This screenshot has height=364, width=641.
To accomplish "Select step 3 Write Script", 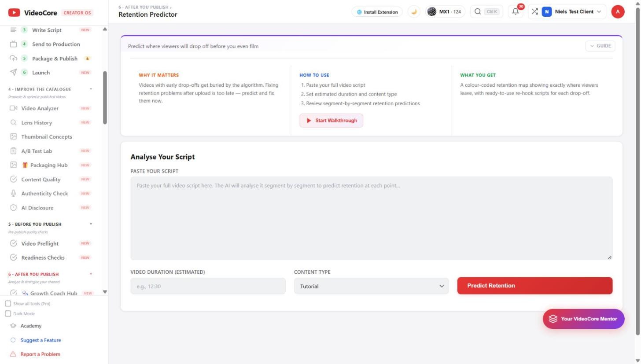I will [x=50, y=30].
